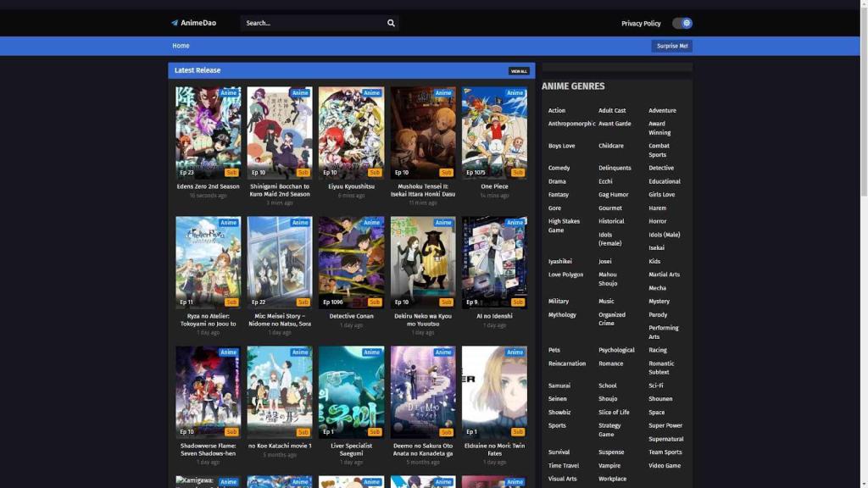Click the Ep 1075 badge on One Piece
Viewport: 868px width, 488px height.
click(476, 170)
